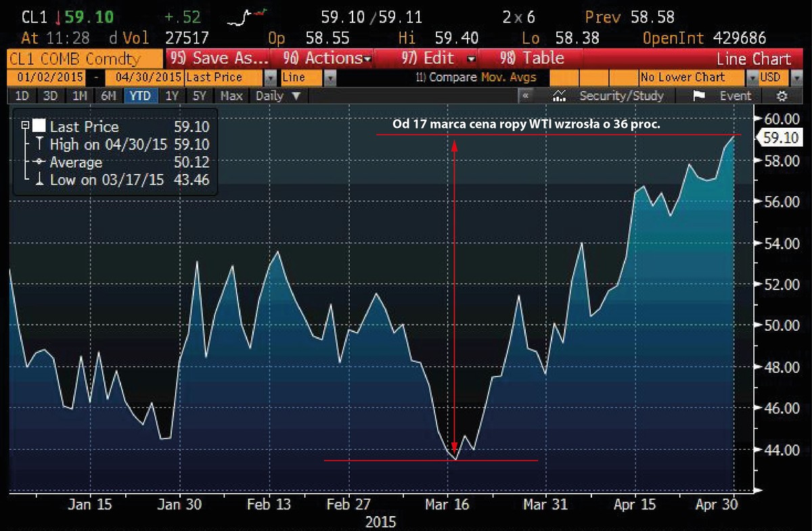Click the Low on 03/17/15 legend row
The width and height of the screenshot is (812, 531).
click(x=121, y=180)
